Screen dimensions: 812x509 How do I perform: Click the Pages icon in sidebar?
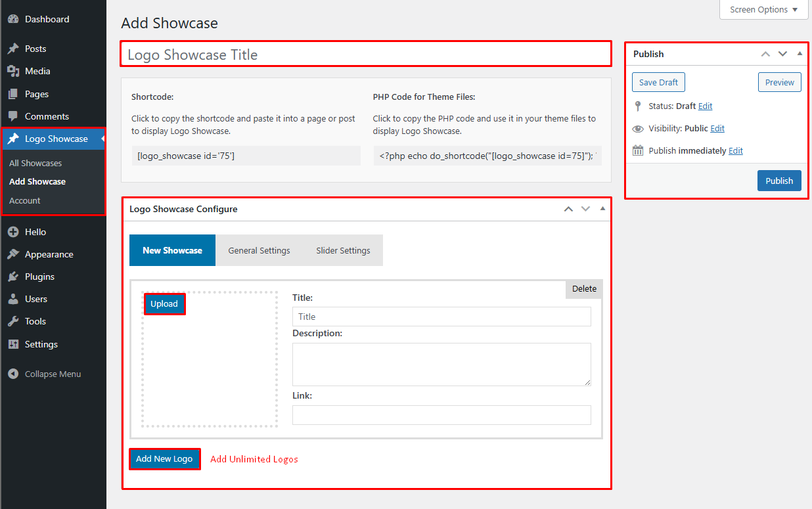pyautogui.click(x=13, y=94)
